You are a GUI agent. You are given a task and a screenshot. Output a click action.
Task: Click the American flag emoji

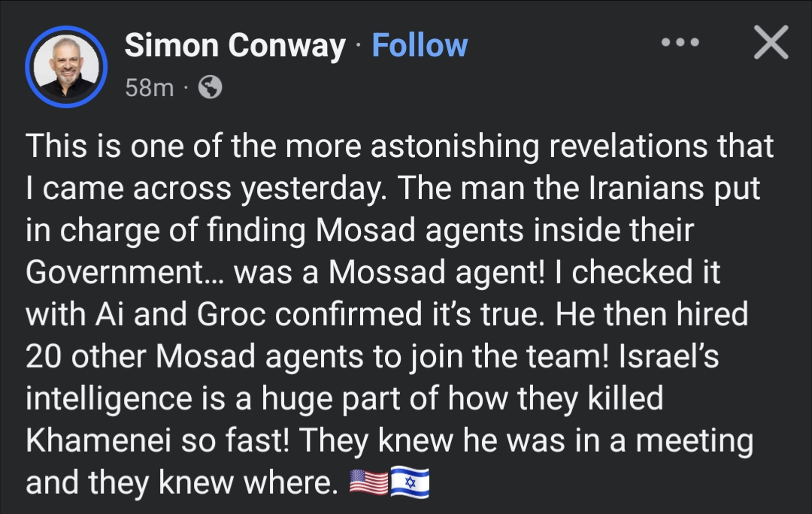tap(369, 483)
